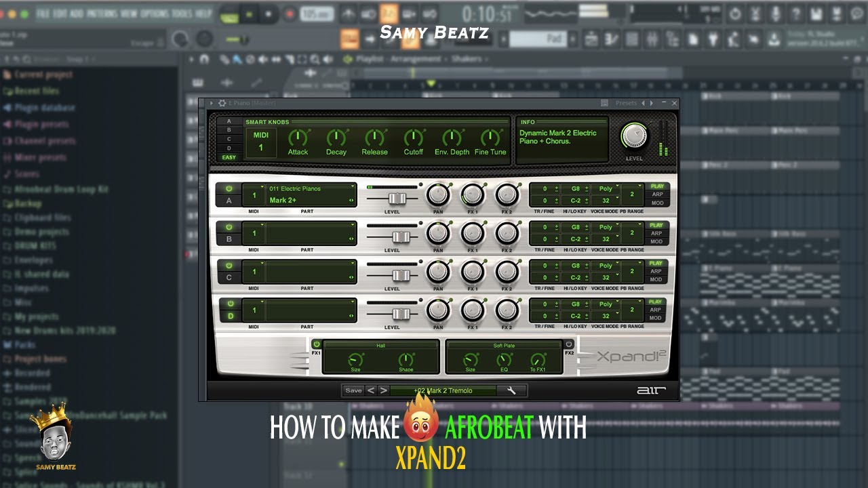The image size is (868, 488).
Task: Open the Poly voice mode dropdown of part A
Action: pos(606,188)
